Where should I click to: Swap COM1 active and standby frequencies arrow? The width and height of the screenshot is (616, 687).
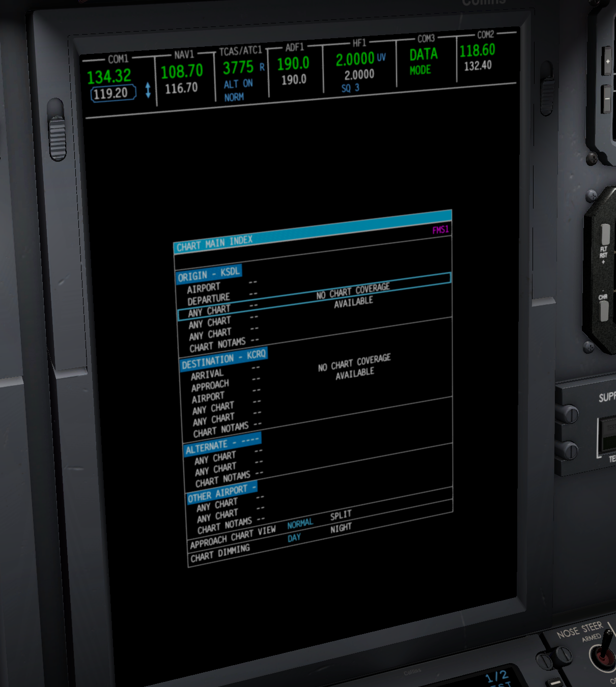[x=148, y=90]
